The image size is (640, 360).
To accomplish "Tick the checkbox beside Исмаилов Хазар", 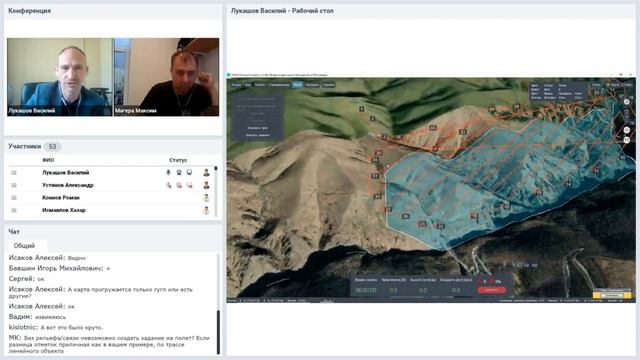I will [x=14, y=211].
